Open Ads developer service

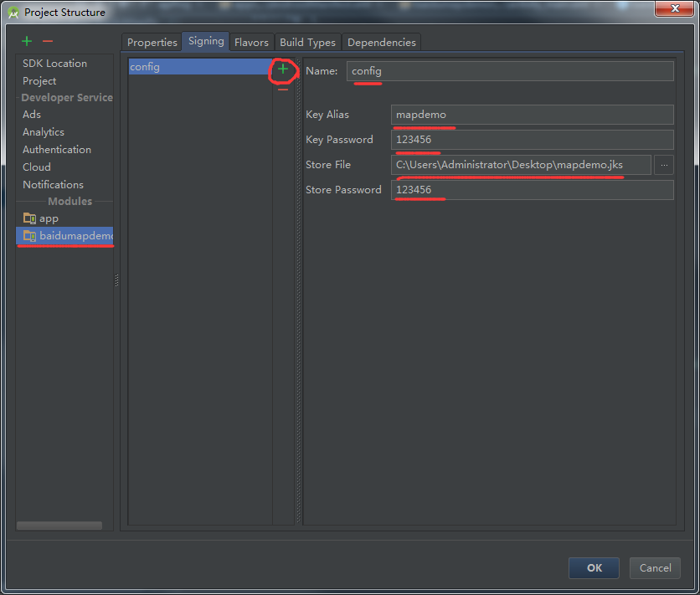pyautogui.click(x=32, y=114)
